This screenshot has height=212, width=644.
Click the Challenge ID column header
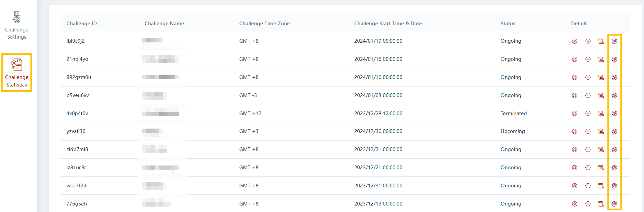[81, 24]
